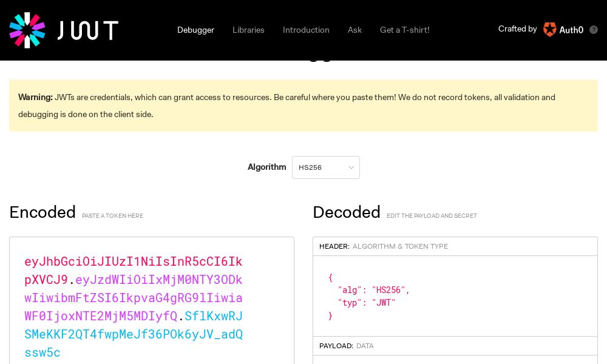Click the dropdown chevron next to HS256

click(351, 167)
